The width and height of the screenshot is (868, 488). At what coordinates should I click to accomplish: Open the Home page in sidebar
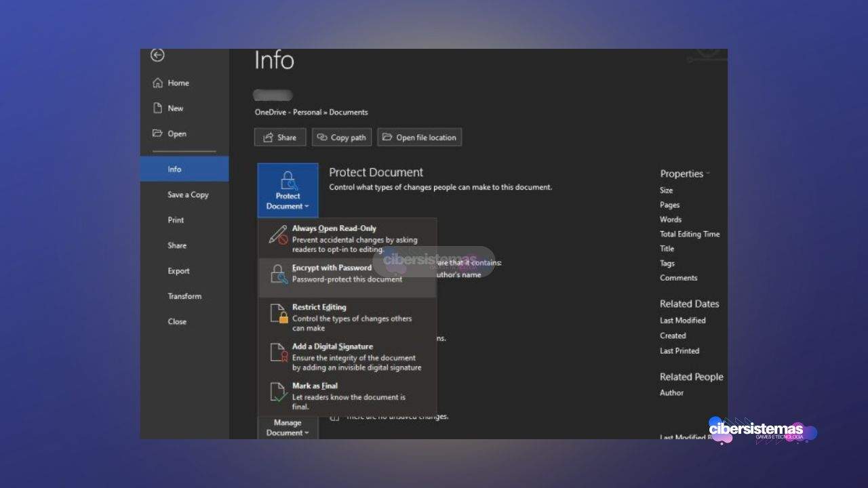click(184, 83)
